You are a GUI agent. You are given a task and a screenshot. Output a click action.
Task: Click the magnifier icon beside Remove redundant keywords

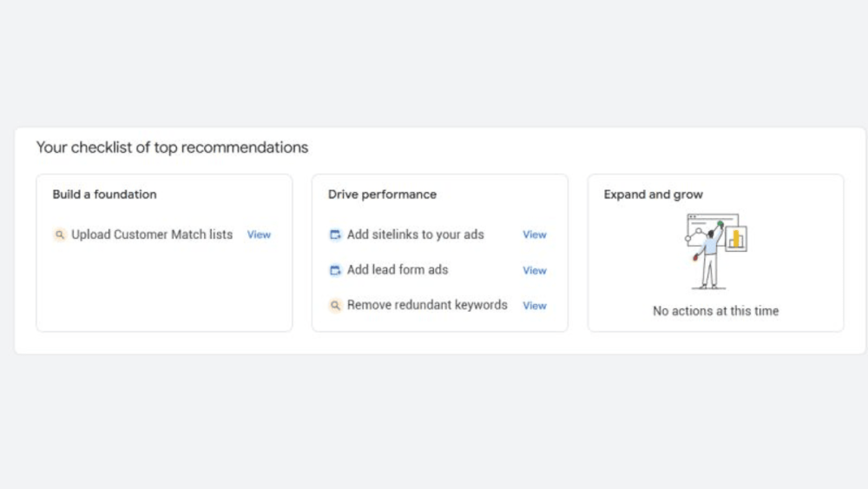point(335,306)
